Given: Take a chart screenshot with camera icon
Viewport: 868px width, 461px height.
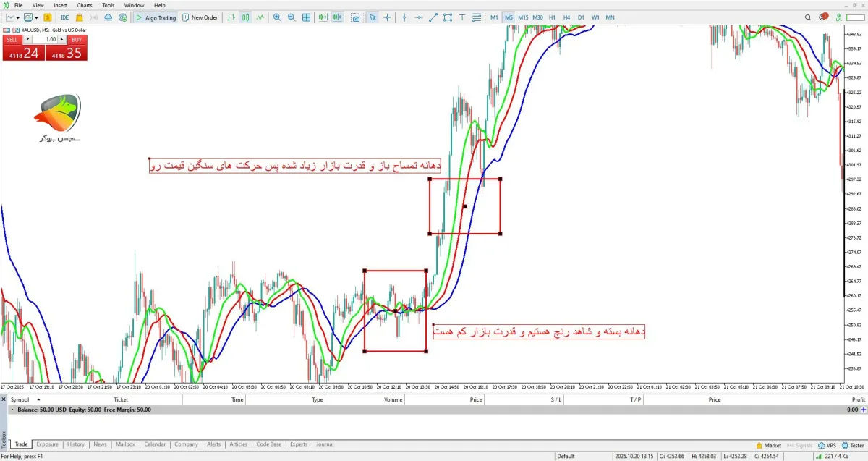Looking at the screenshot, I should point(355,17).
